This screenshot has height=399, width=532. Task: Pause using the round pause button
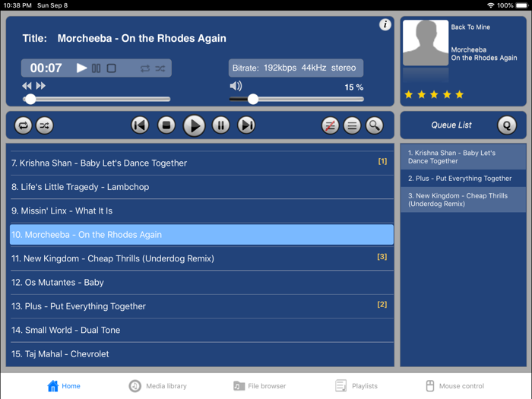coord(221,125)
